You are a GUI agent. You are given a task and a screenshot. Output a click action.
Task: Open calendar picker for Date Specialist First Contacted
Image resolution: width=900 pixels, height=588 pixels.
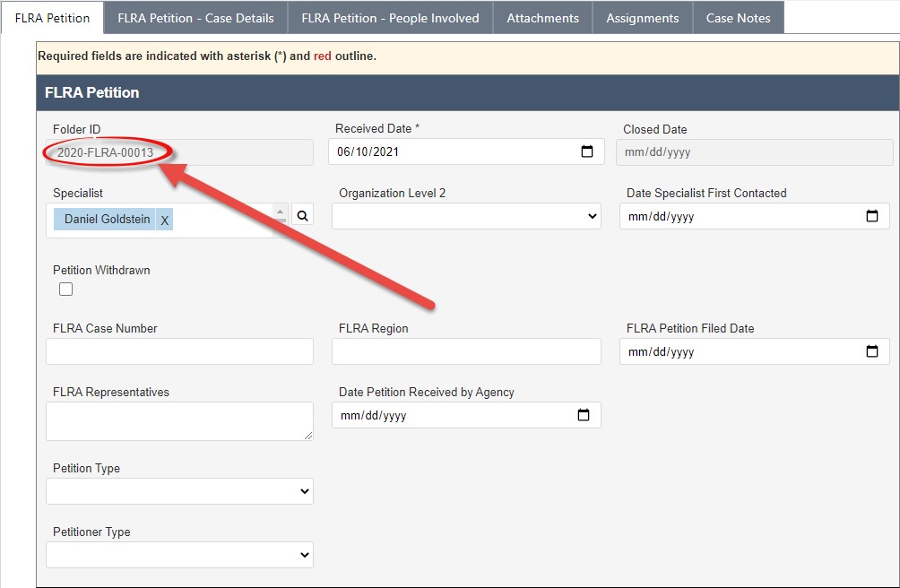coord(872,216)
